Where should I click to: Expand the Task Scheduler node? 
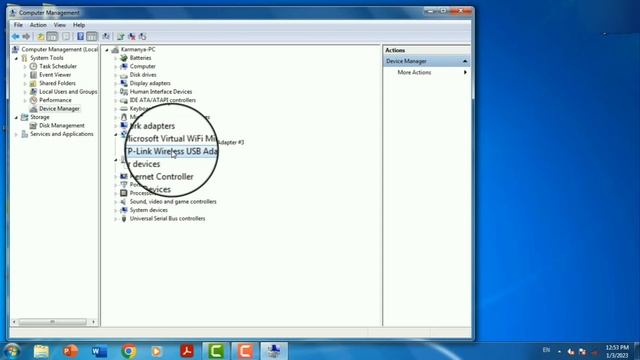tap(25, 67)
